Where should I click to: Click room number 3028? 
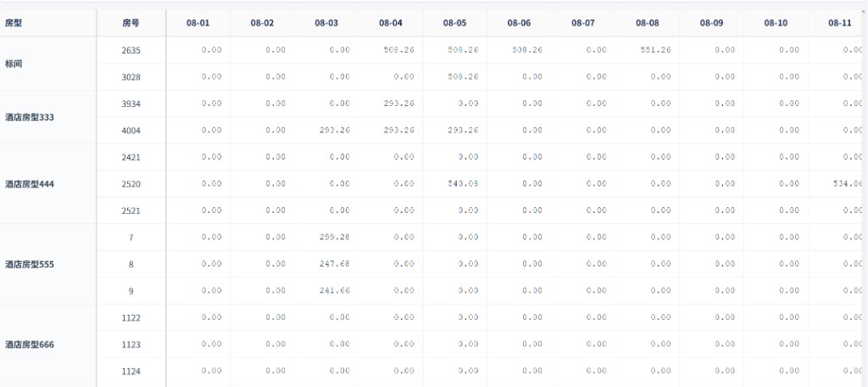pos(131,77)
